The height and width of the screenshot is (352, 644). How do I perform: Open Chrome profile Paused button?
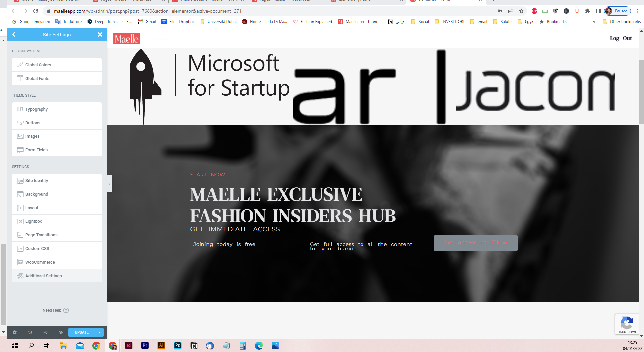tap(617, 11)
